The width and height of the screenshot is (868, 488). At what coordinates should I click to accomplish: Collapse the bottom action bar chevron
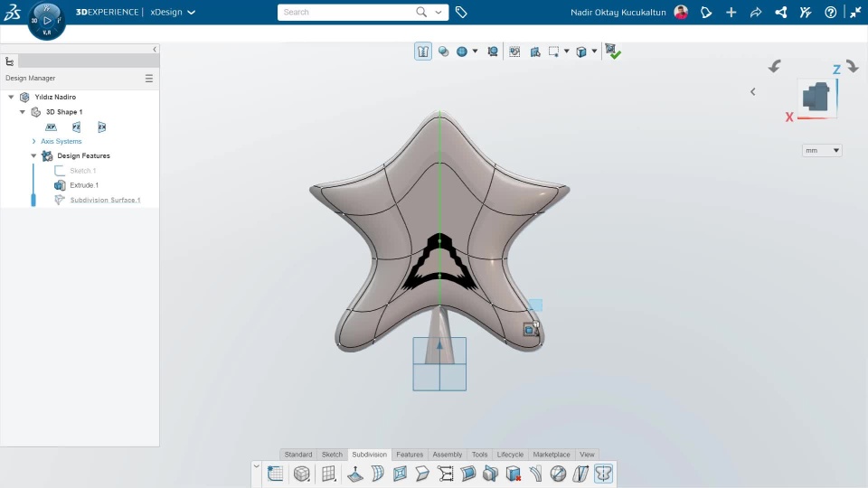point(256,466)
